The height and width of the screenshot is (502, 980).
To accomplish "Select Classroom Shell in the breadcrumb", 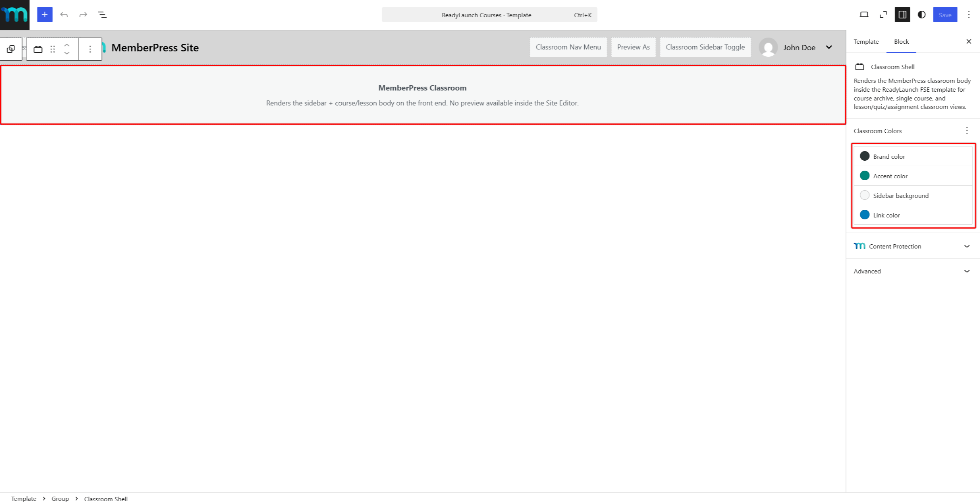I will (x=106, y=499).
